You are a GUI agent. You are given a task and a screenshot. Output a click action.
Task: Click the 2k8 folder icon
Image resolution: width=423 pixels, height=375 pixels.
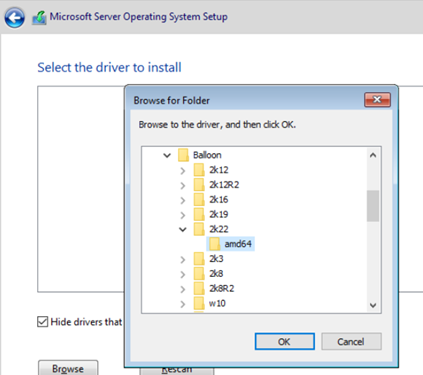point(199,274)
